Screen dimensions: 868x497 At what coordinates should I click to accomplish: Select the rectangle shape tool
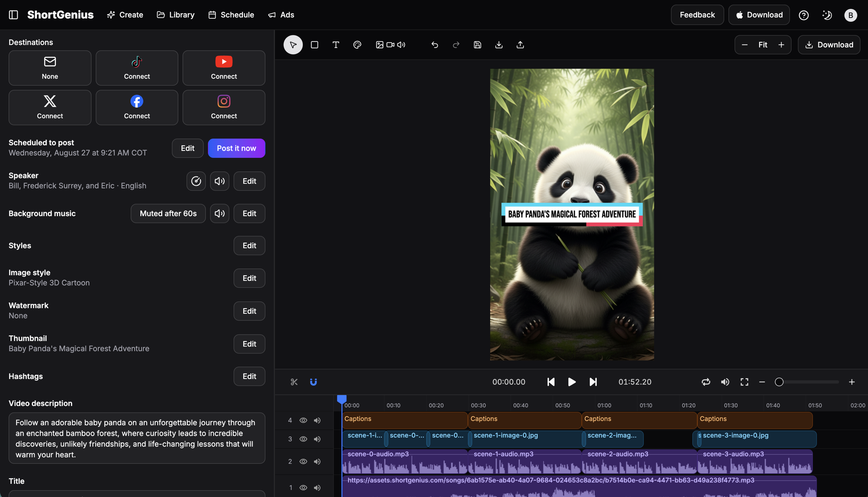(x=314, y=45)
